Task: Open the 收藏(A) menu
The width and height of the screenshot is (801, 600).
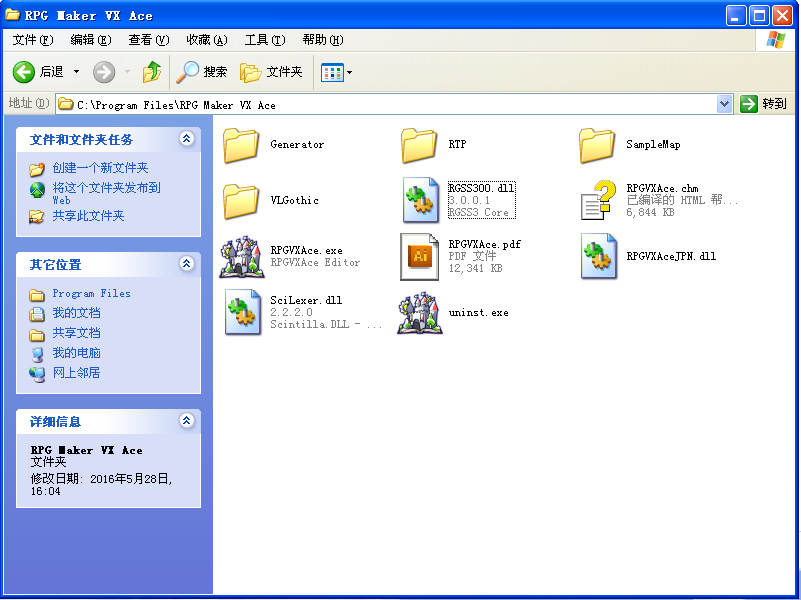Action: tap(207, 40)
